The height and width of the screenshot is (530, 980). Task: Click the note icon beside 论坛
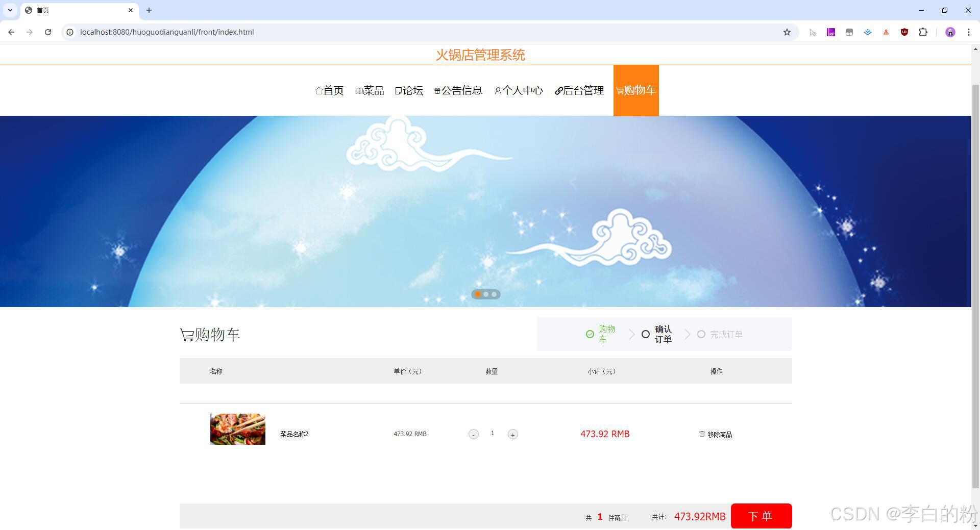tap(399, 91)
